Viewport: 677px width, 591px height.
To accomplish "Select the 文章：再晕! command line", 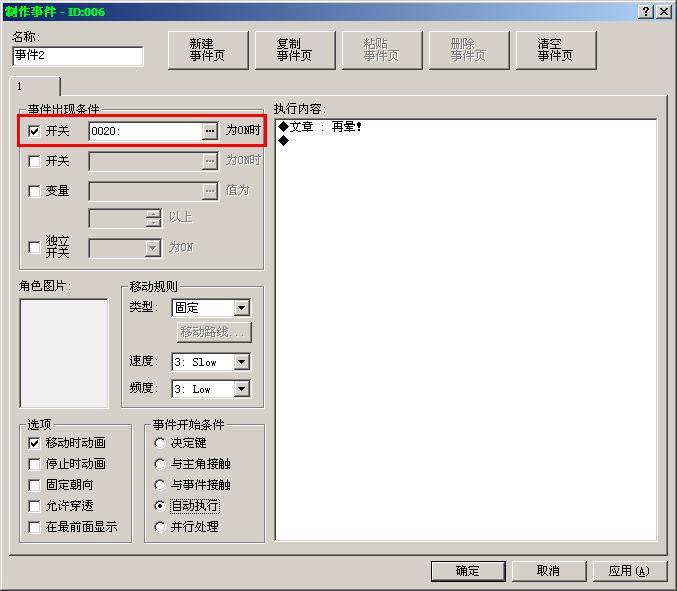I will tap(466, 126).
